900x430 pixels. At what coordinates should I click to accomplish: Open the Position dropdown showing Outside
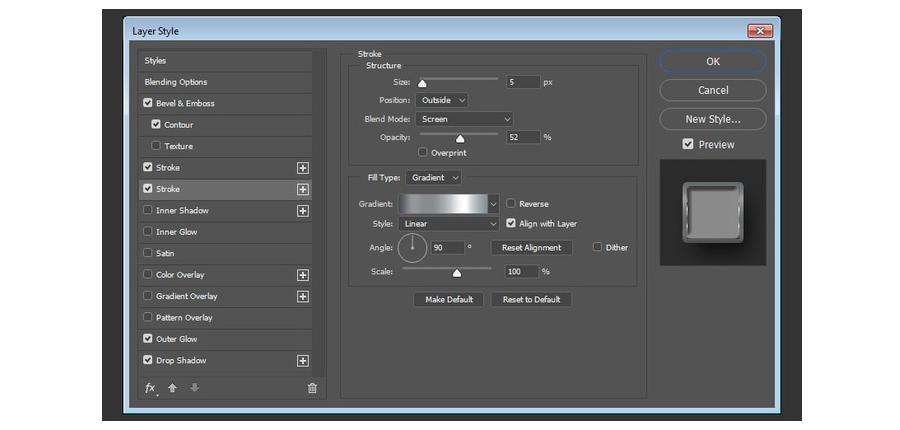click(443, 100)
